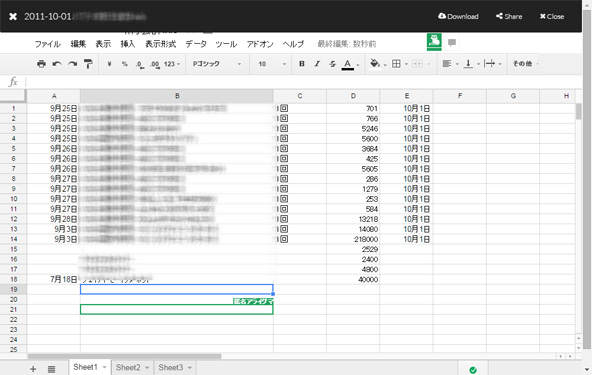Screen dimensions: 592x375
Task: Click the print icon in toolbar
Action: pos(41,64)
